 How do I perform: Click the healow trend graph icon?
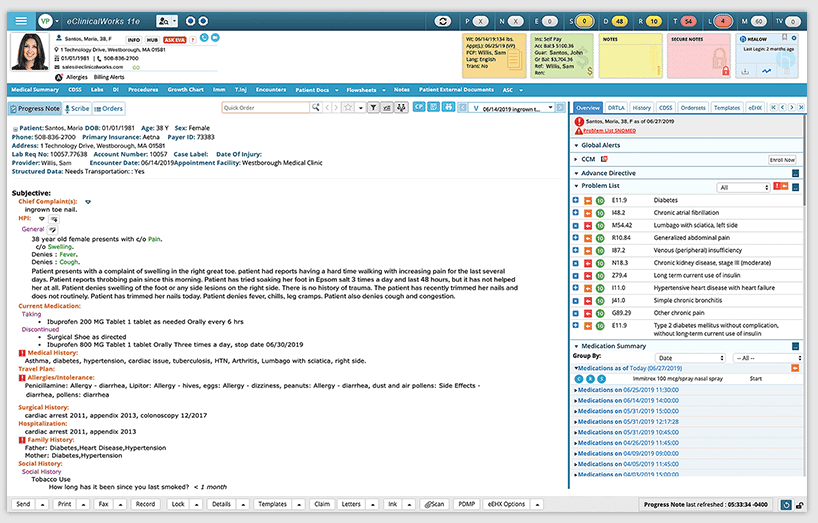pyautogui.click(x=766, y=71)
